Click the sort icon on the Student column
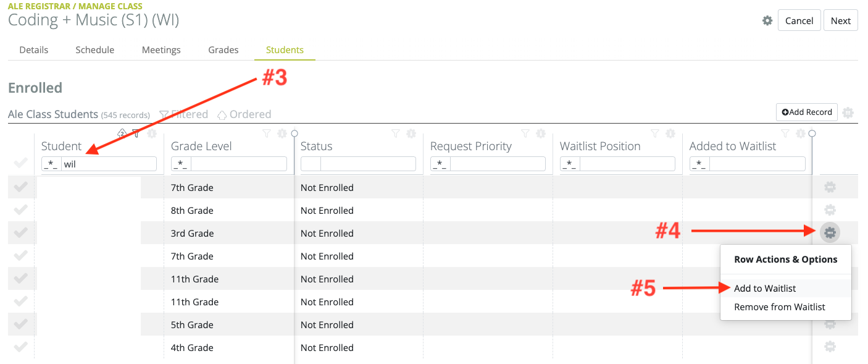The height and width of the screenshot is (364, 868). click(122, 133)
